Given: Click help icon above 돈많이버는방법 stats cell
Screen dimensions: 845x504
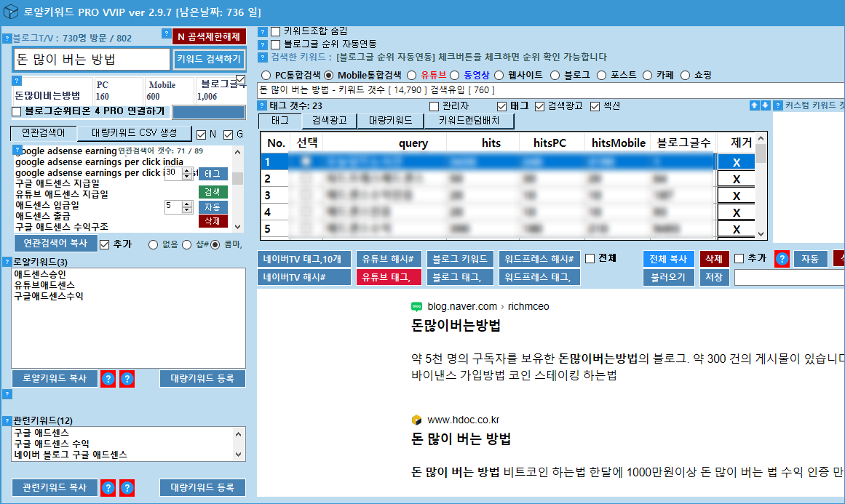Looking at the screenshot, I should 17,81.
